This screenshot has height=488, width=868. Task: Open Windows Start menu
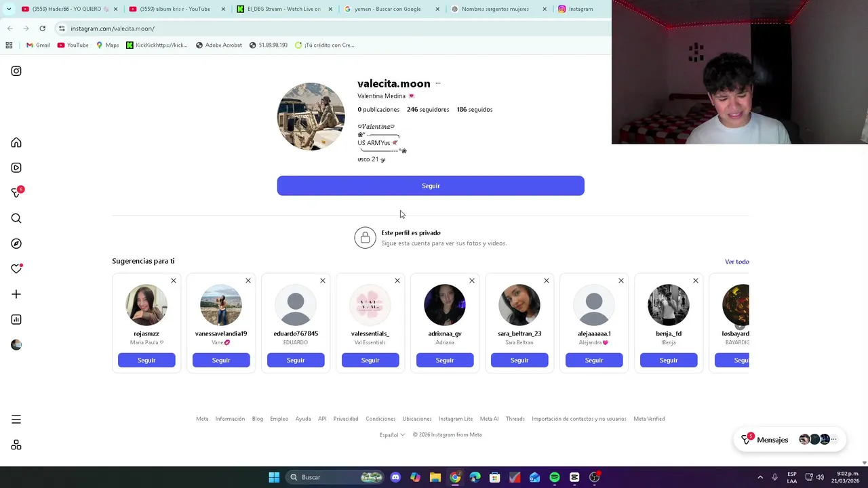pos(274,477)
